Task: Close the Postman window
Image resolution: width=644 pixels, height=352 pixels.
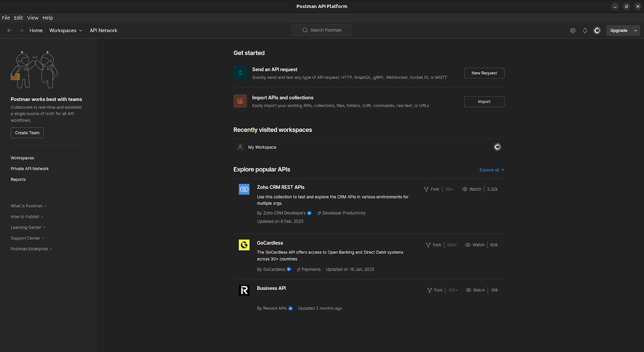Action: (x=638, y=6)
